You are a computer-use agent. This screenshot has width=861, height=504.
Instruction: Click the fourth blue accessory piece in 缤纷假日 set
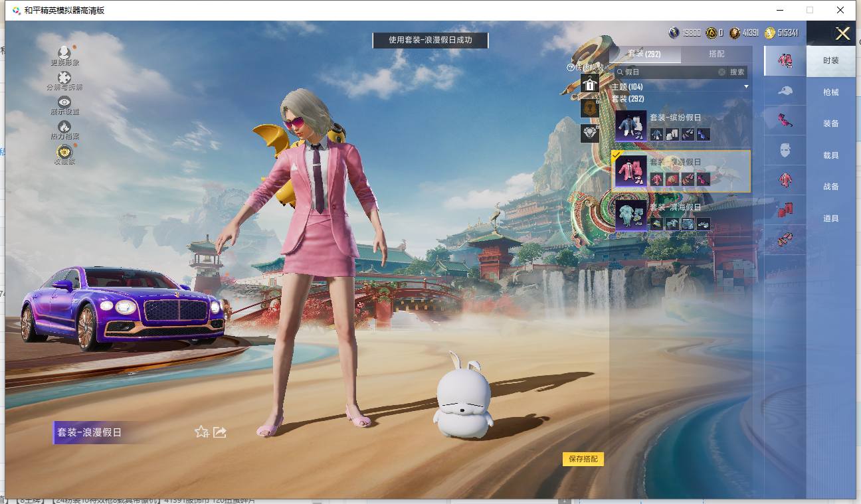tap(703, 134)
